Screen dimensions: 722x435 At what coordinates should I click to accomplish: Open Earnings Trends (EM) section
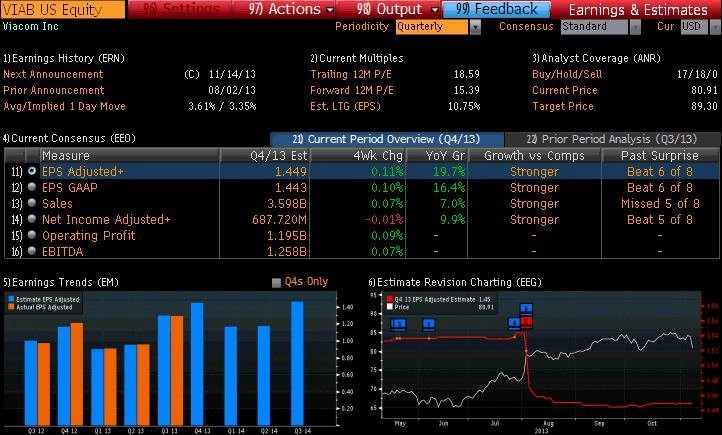click(x=60, y=282)
